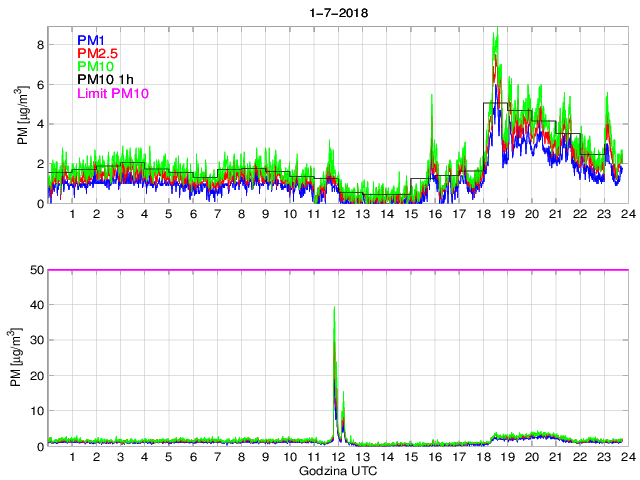The image size is (640, 480).
Task: Click the blue "PM1" legend label
Action: (91, 40)
